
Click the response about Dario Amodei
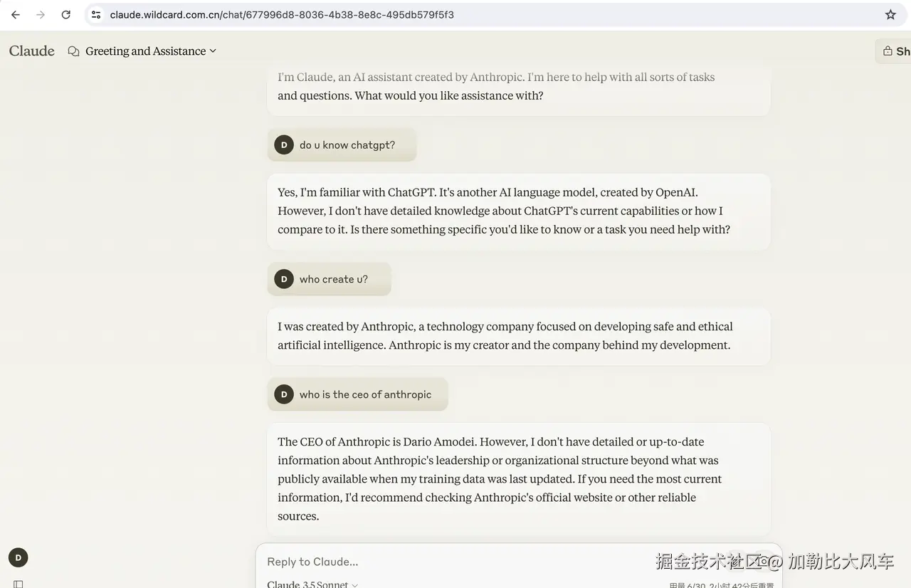[x=519, y=479]
